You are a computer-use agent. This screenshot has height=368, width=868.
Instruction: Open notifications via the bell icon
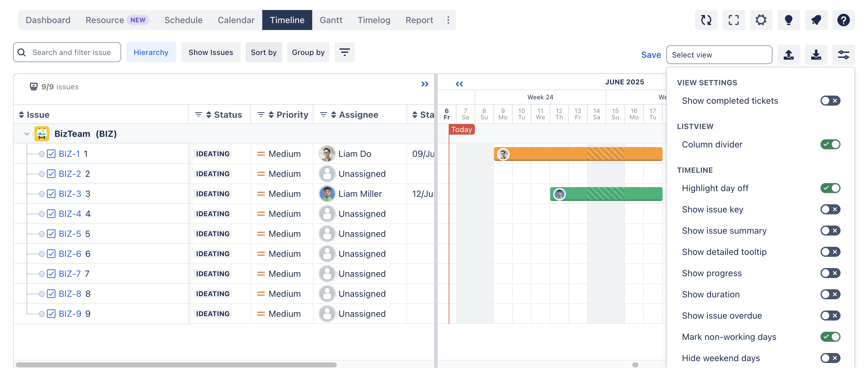(x=816, y=20)
